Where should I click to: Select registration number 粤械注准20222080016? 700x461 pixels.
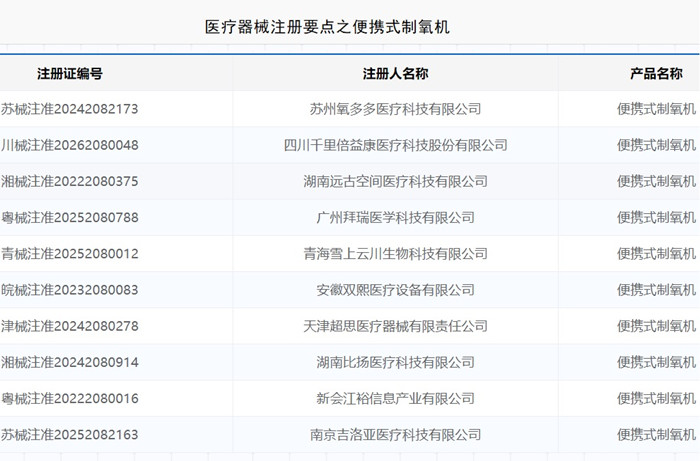(x=70, y=399)
